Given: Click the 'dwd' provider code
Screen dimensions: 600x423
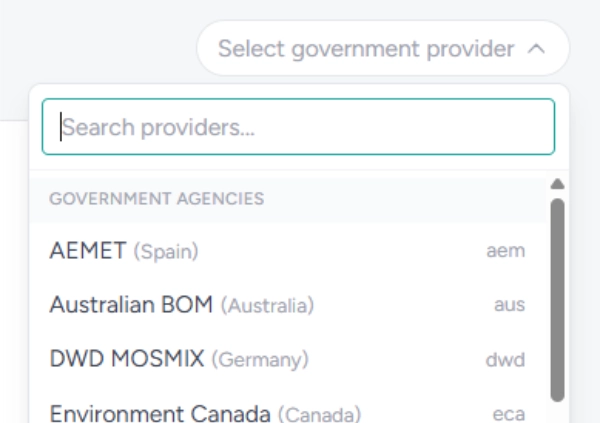Looking at the screenshot, I should [x=505, y=359].
